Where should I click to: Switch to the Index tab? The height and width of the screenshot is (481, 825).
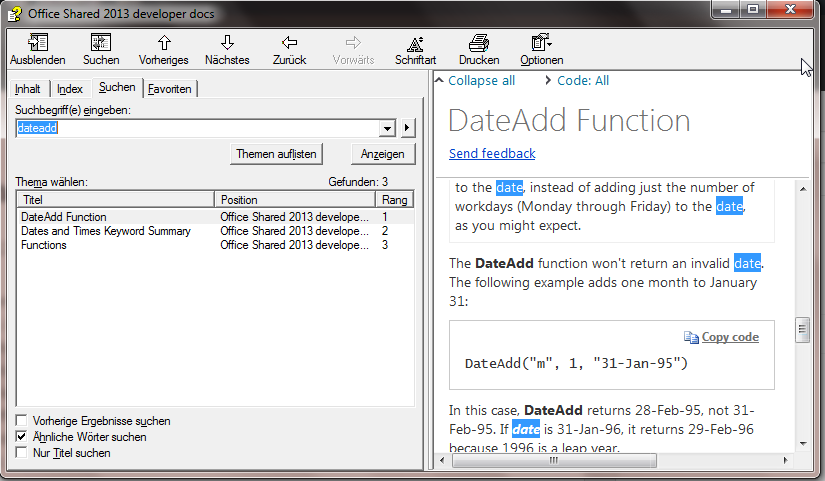(x=70, y=89)
